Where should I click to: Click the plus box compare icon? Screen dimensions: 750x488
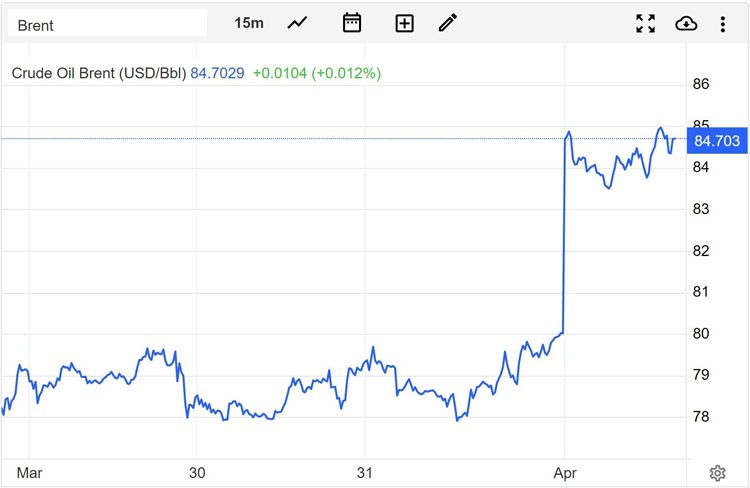point(404,23)
